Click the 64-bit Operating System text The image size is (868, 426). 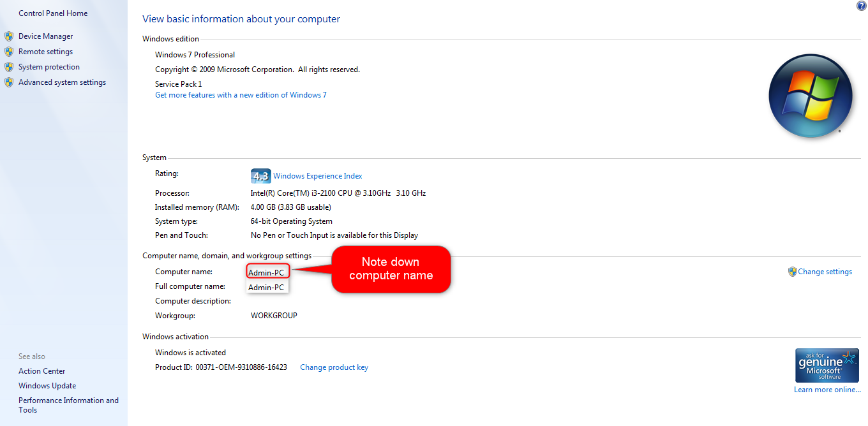click(292, 221)
